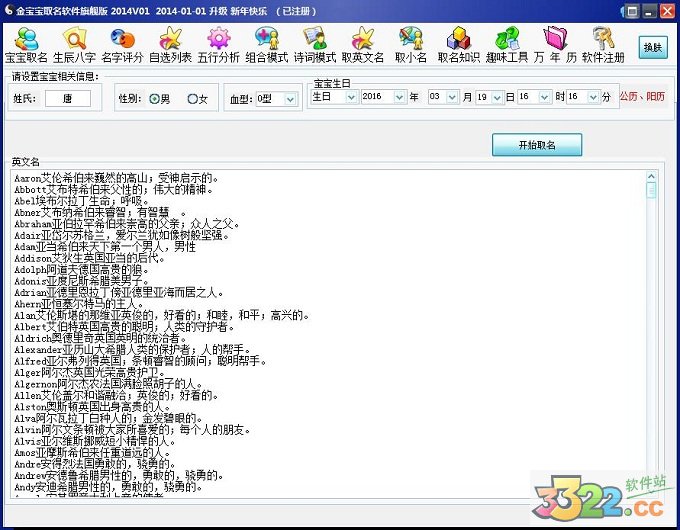Select the Algernon name entry
Image resolution: width=680 pixels, height=530 pixels.
108,384
